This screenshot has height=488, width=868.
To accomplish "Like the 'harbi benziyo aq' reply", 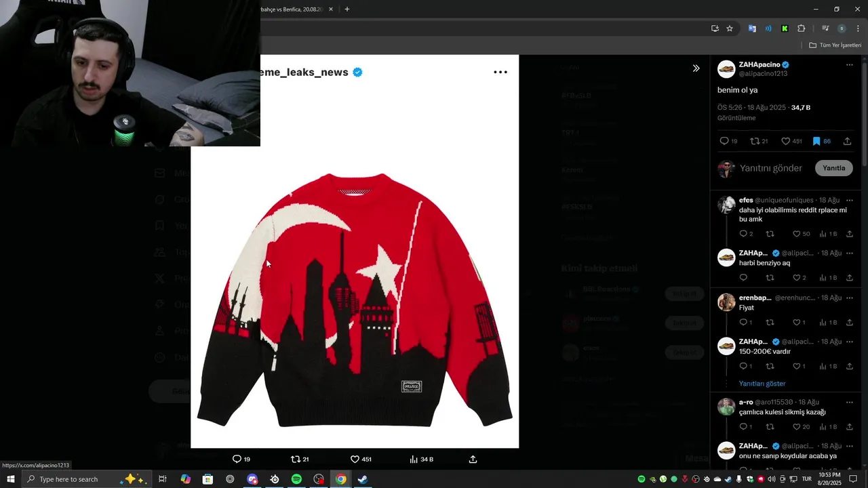I will tap(800, 278).
